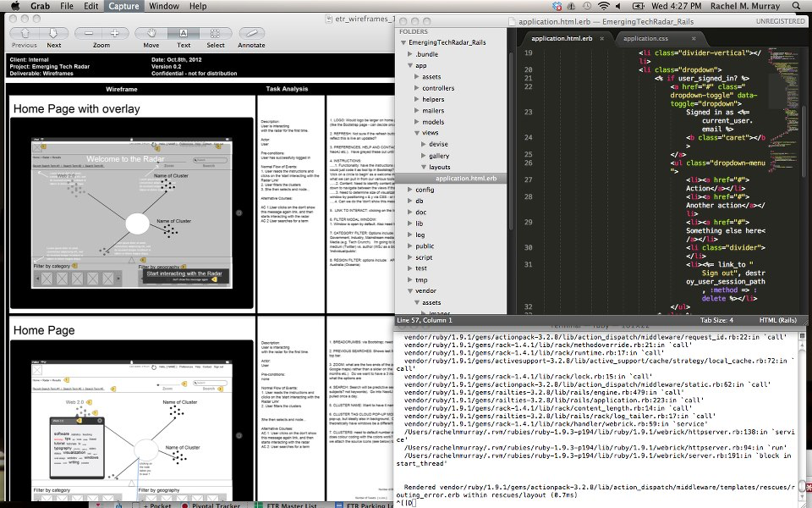Zoom in using the plus button
Screen dimensions: 812x508
coord(114,34)
